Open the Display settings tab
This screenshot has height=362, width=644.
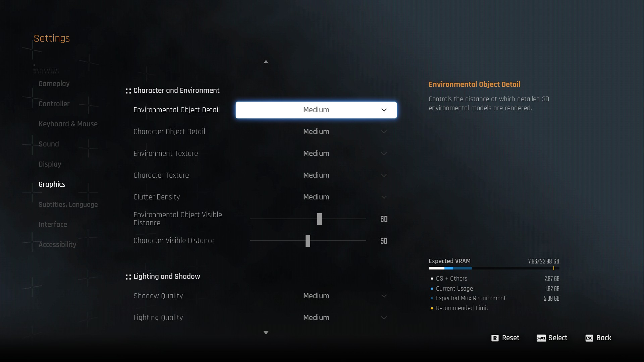[50, 164]
